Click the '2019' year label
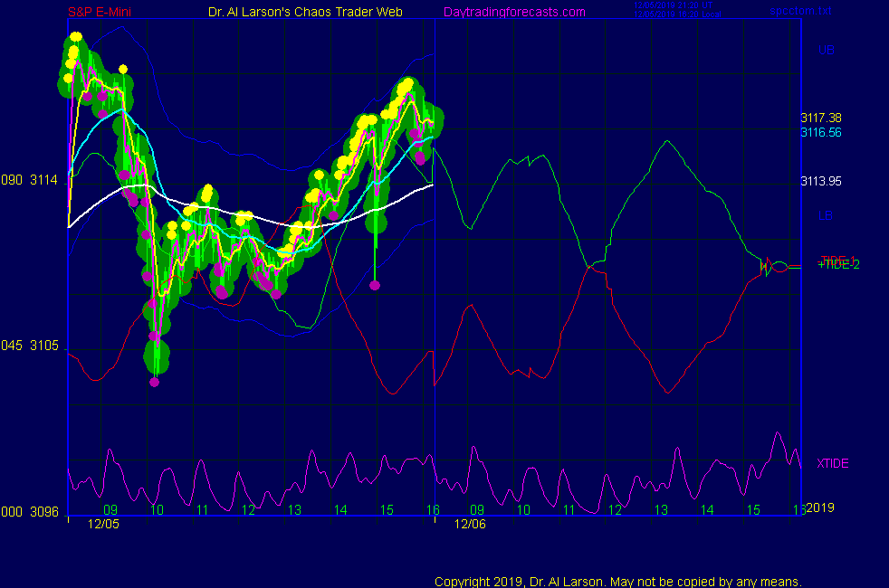This screenshot has width=889, height=588. pyautogui.click(x=820, y=507)
